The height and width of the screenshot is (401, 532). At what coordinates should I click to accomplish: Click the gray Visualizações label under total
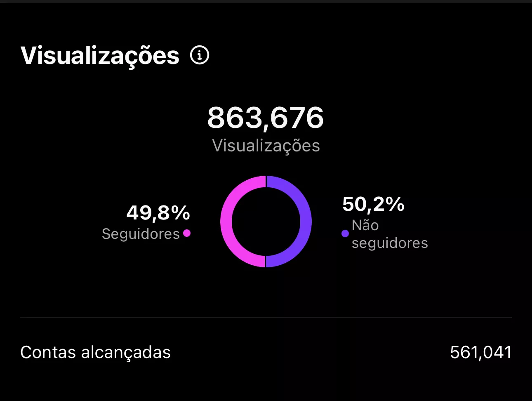pos(266,146)
